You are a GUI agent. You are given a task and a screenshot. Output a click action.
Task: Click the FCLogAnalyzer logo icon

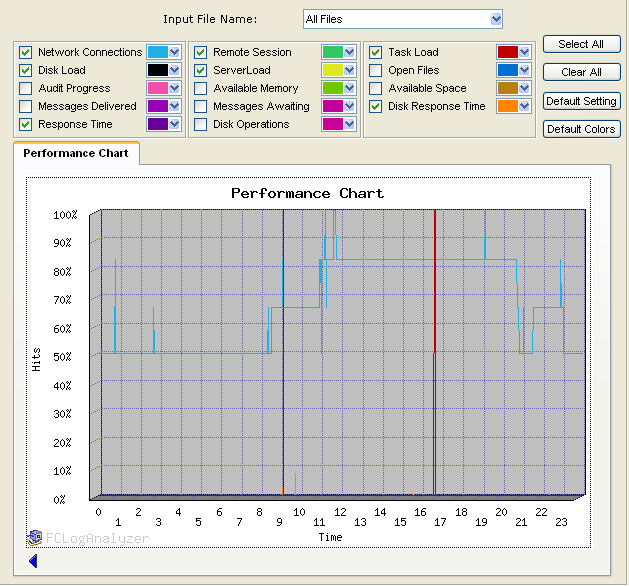35,537
